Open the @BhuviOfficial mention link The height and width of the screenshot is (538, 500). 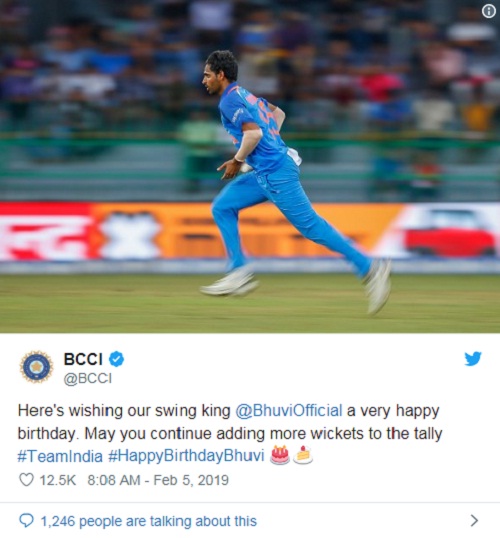[289, 411]
